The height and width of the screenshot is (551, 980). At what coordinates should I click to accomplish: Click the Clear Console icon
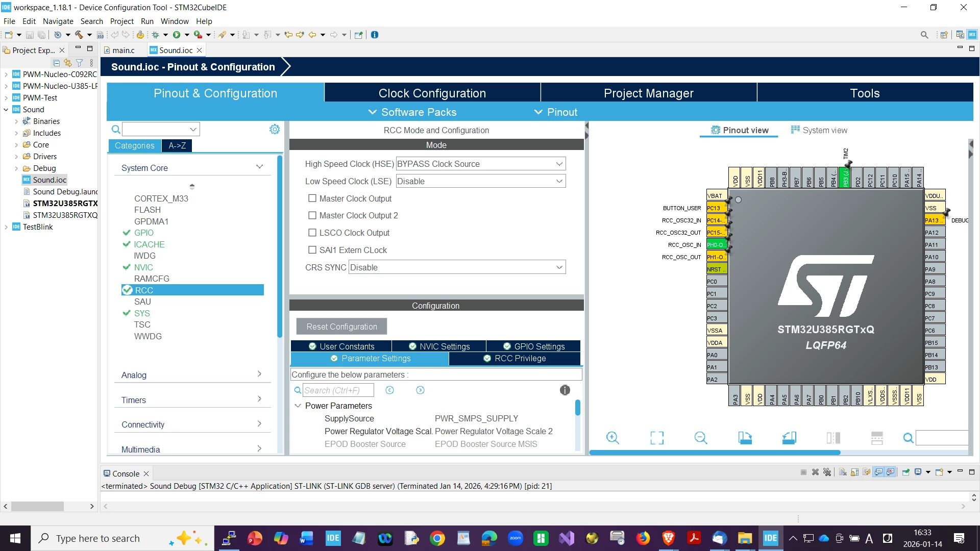(x=843, y=472)
